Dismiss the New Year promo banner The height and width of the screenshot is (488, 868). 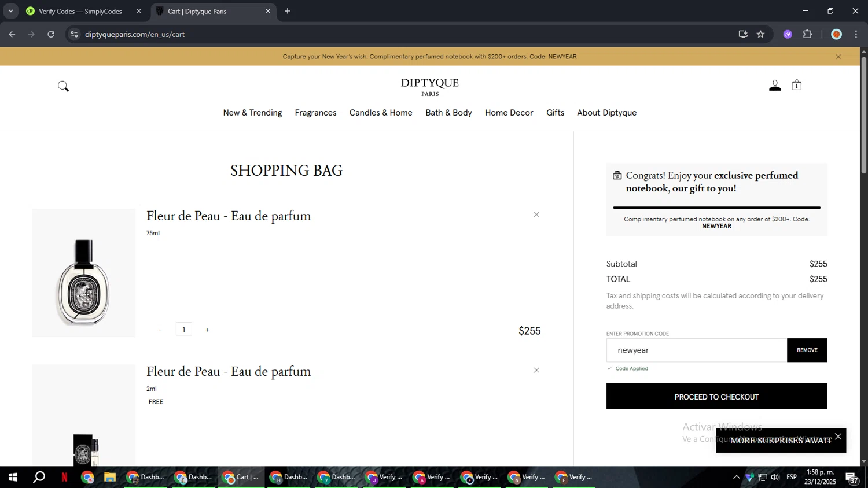(838, 57)
